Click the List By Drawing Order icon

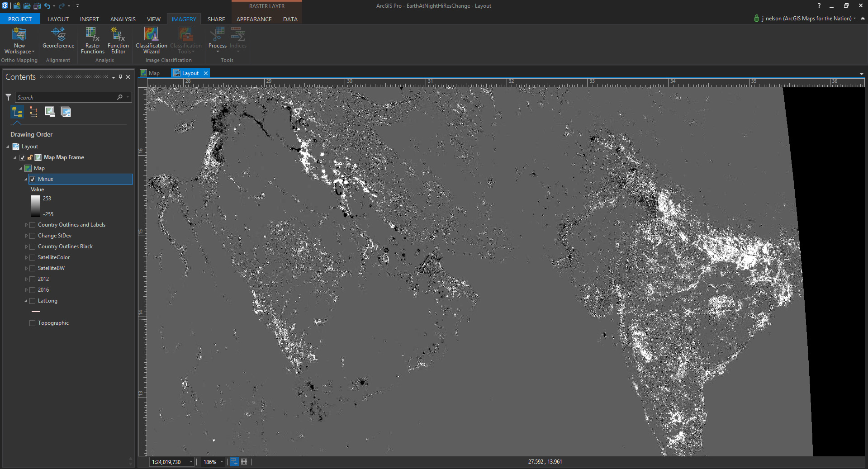click(x=17, y=112)
